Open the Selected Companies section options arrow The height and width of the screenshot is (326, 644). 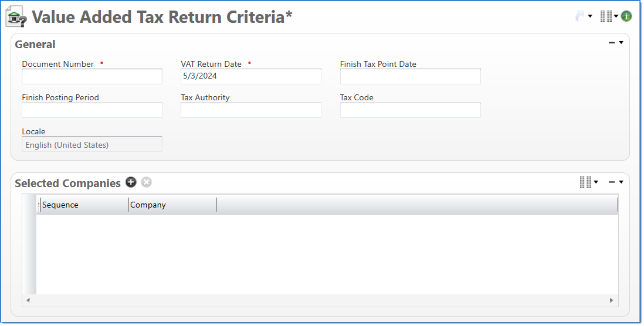tap(621, 182)
